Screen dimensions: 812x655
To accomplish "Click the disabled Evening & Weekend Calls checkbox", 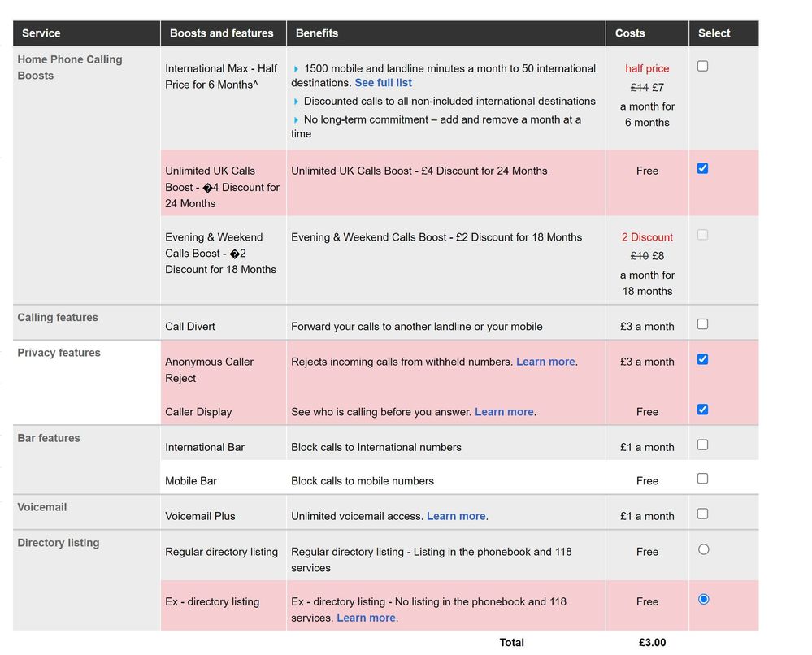I will click(702, 235).
